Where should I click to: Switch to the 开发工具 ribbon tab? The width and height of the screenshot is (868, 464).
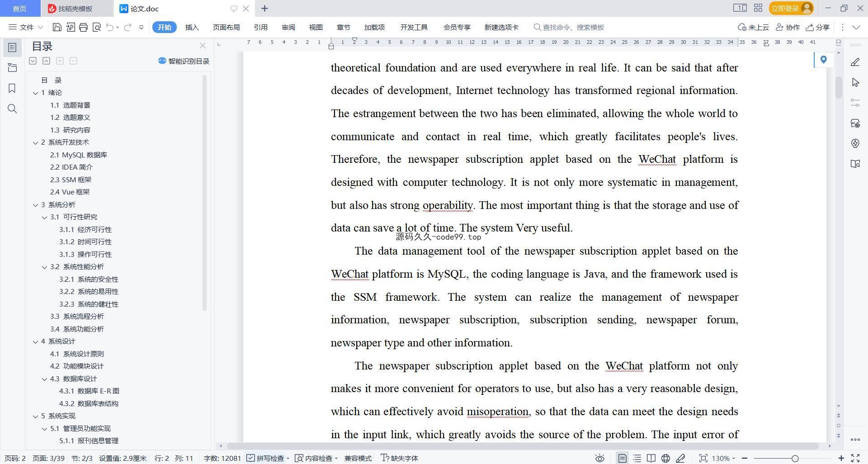pyautogui.click(x=414, y=27)
